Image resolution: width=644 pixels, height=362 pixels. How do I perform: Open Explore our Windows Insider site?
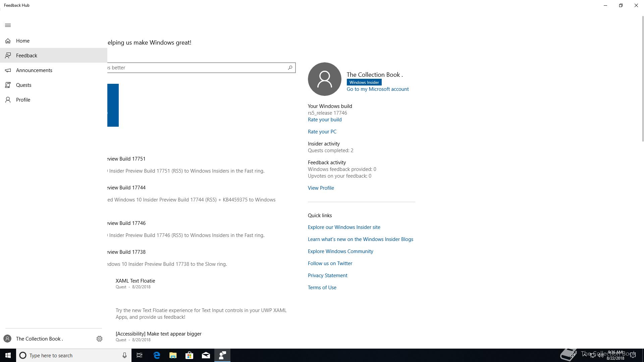[x=344, y=227]
